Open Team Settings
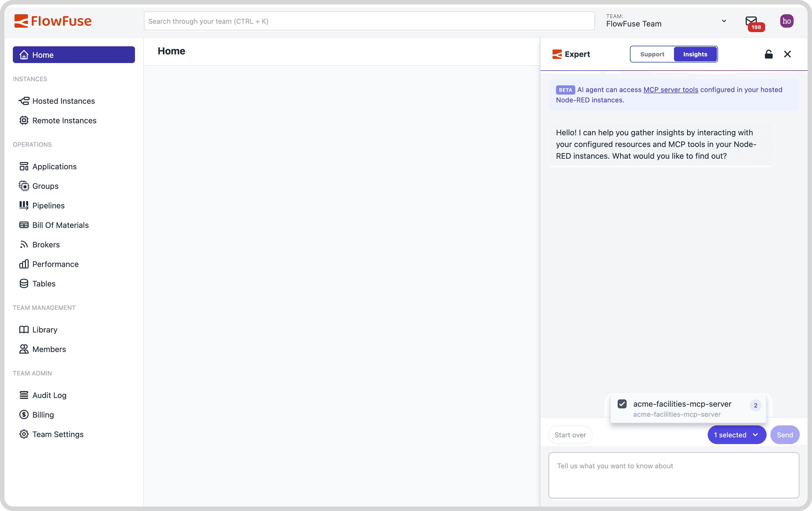Screen dimensions: 812x511 click(x=58, y=435)
